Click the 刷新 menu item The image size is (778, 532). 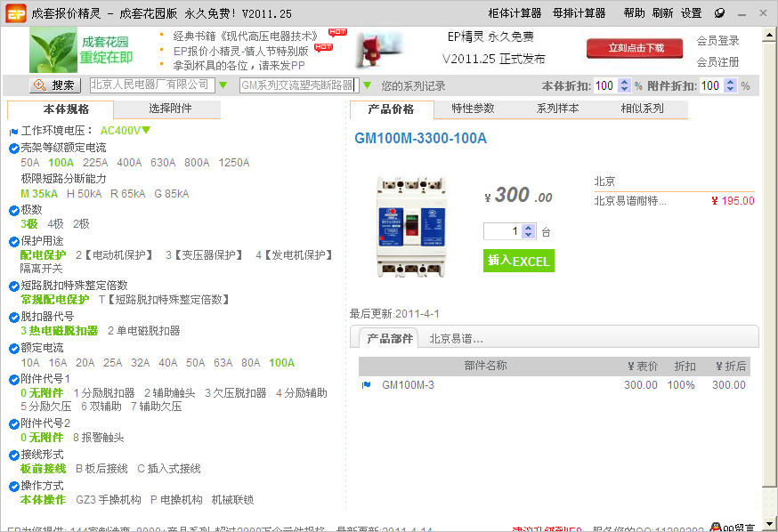point(662,13)
